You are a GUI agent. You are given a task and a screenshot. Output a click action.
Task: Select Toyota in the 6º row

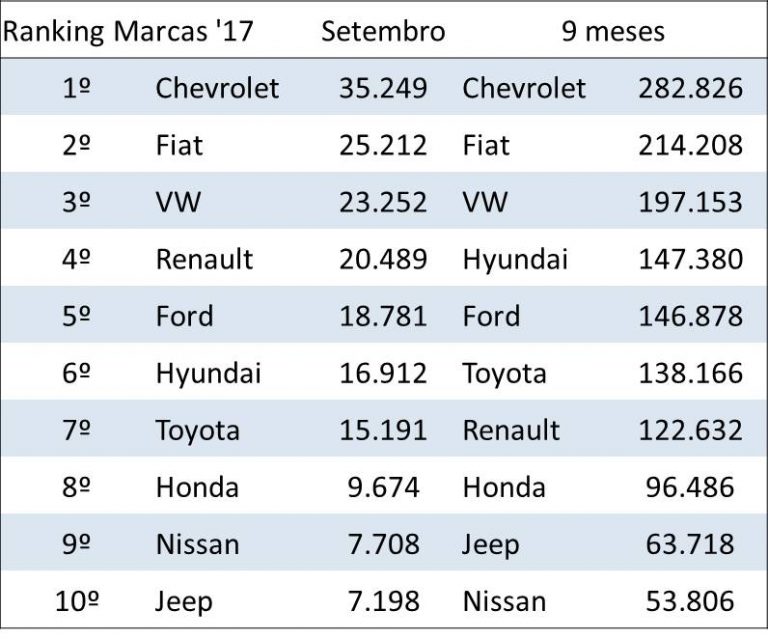(504, 373)
